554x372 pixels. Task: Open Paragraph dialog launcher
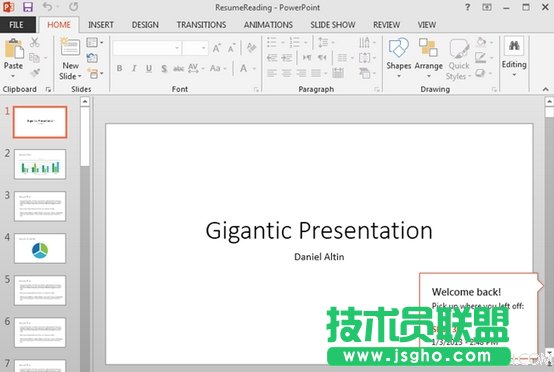coord(377,90)
